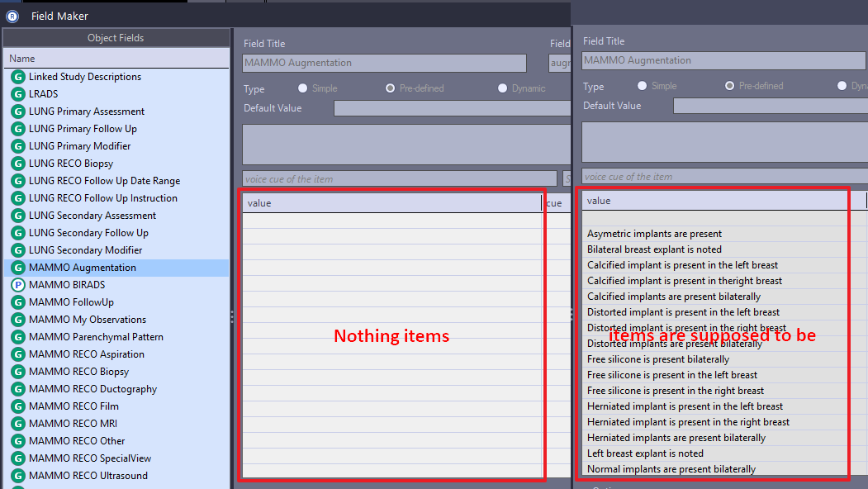Viewport: 868px width, 489px height.
Task: Click the P icon beside MAMMO BIRADS
Action: (18, 285)
